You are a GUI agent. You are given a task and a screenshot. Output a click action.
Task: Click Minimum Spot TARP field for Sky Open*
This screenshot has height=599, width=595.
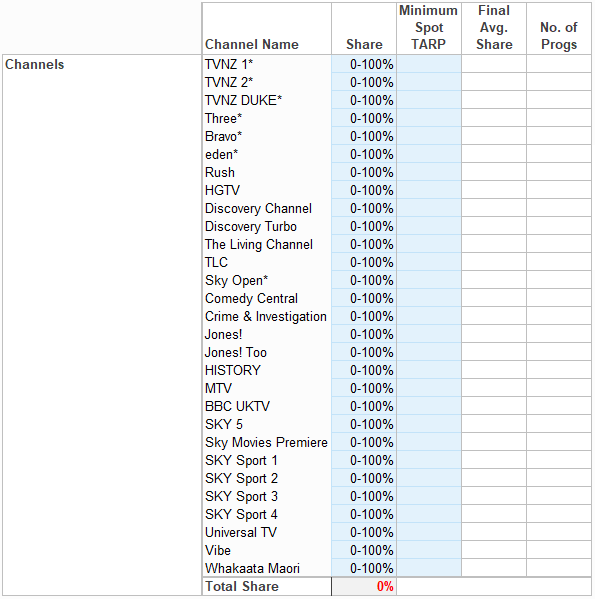tap(429, 280)
